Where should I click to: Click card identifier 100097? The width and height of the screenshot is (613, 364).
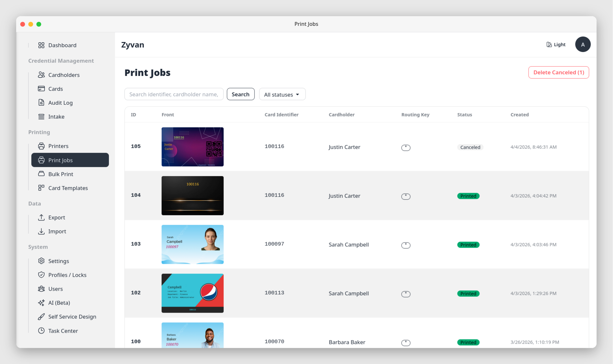pos(274,244)
